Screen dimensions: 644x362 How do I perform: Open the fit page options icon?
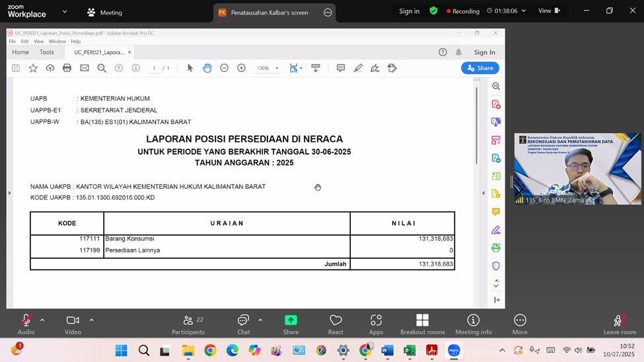(295, 68)
